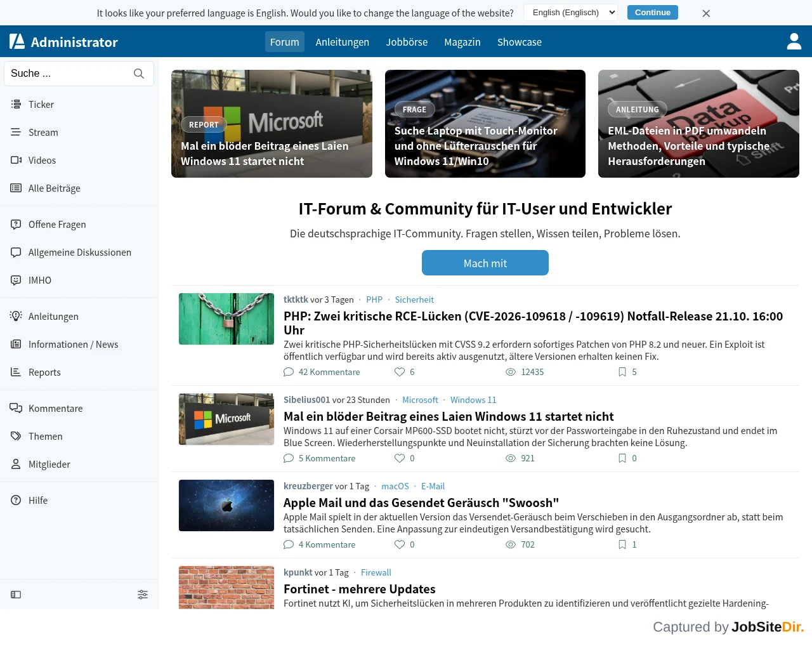Like the Windows 11 startet nicht post

tap(400, 458)
